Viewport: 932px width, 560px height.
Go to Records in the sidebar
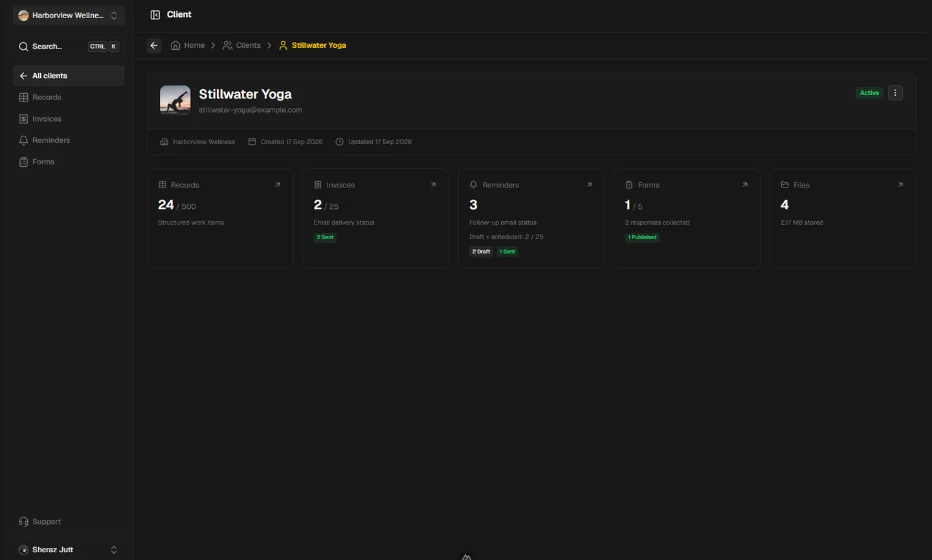coord(69,98)
